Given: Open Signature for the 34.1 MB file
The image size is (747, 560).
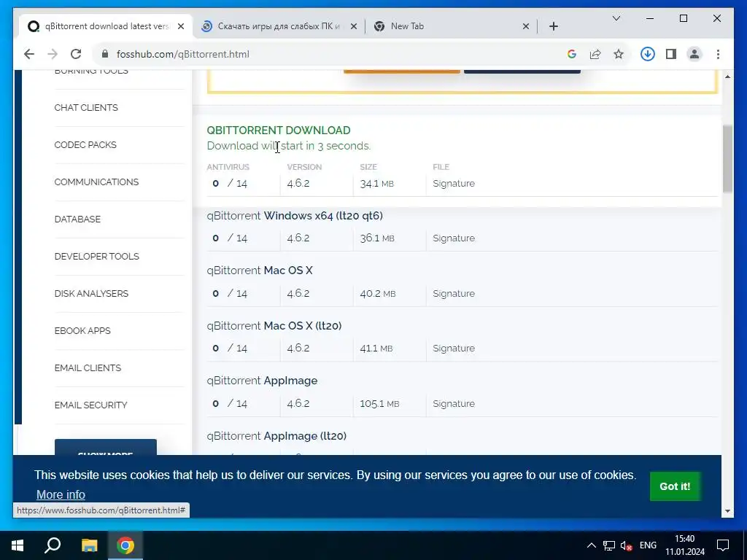Looking at the screenshot, I should (x=454, y=183).
